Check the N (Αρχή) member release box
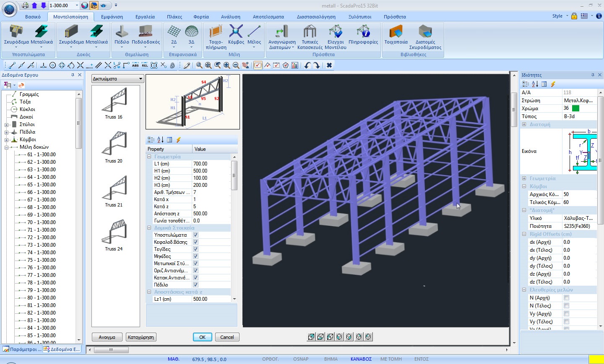604x364 pixels. tap(566, 298)
